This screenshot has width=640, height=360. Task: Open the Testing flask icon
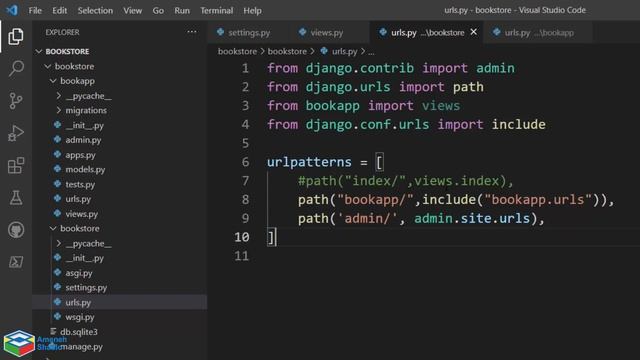[x=16, y=198]
